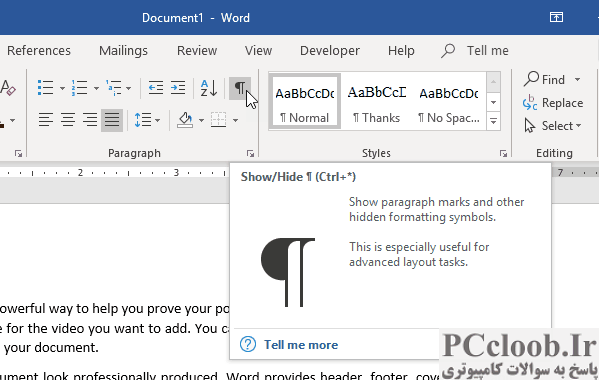
Task: Click Increase Indent icon
Action: click(178, 88)
